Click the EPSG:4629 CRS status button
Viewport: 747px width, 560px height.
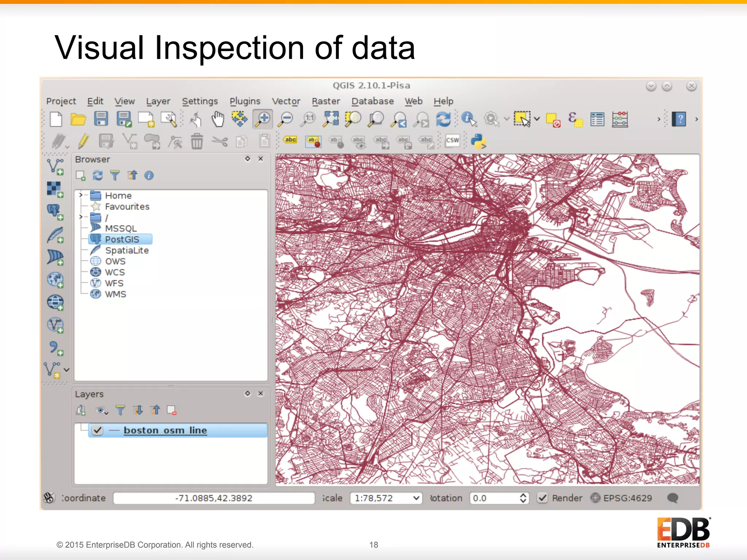[621, 498]
